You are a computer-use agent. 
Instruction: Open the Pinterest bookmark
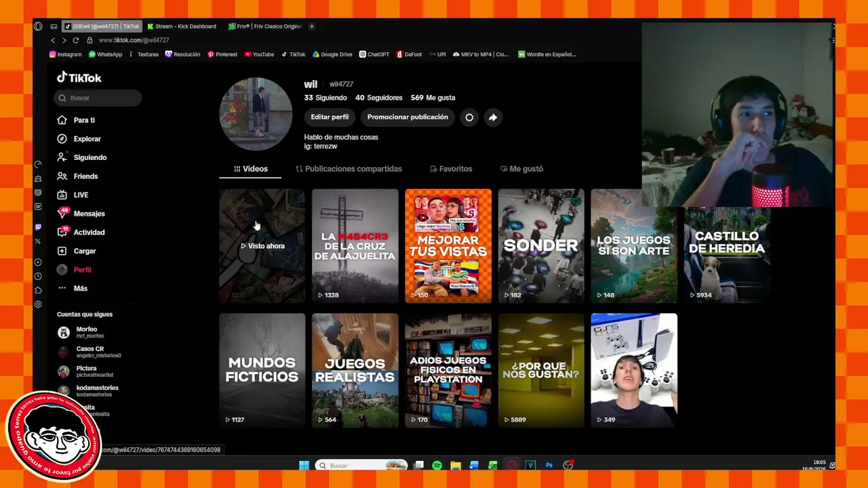click(x=222, y=54)
